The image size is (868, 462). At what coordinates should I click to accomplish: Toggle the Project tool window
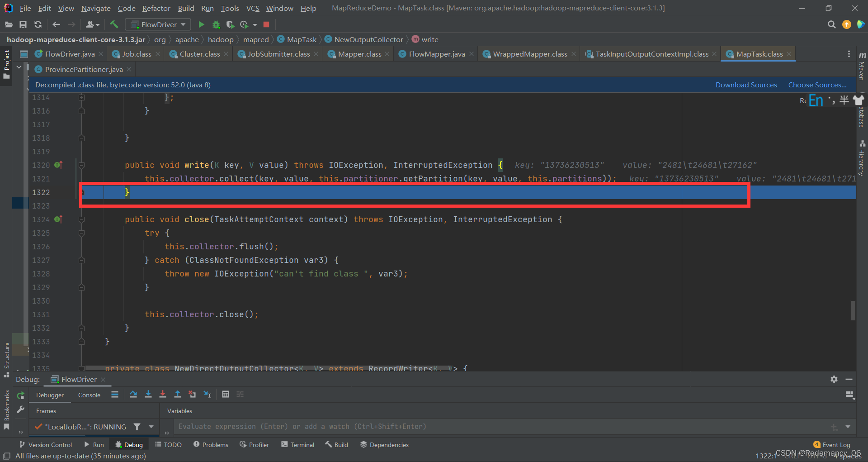(7, 64)
